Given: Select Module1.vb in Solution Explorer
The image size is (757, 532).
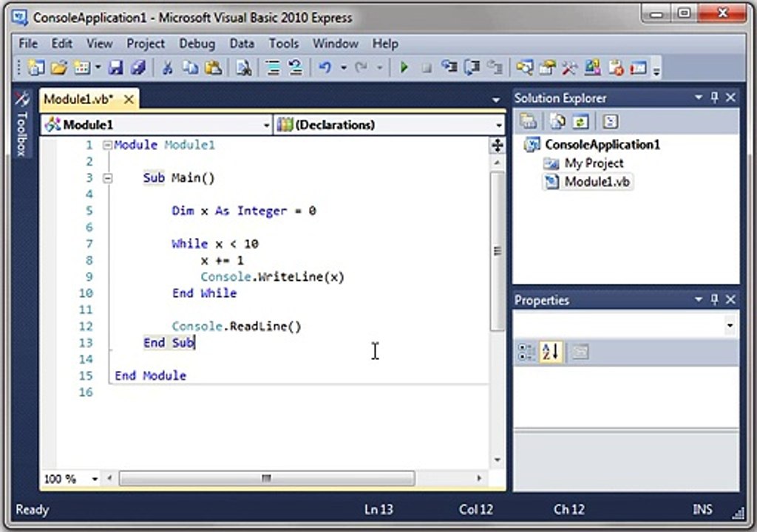Looking at the screenshot, I should point(597,182).
